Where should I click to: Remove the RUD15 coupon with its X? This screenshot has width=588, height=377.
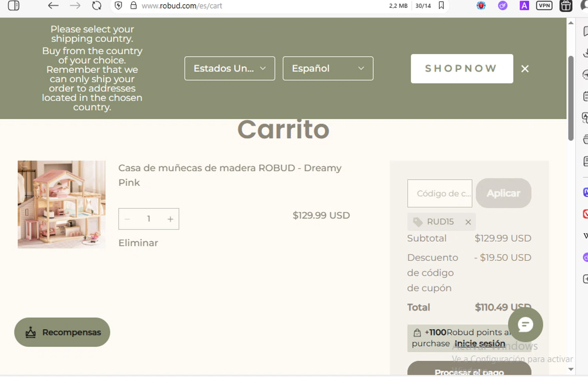(468, 222)
